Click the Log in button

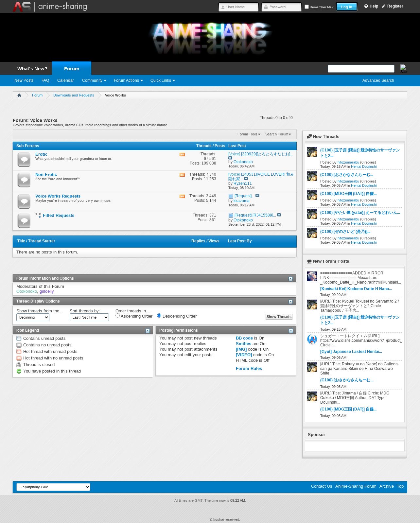[346, 7]
